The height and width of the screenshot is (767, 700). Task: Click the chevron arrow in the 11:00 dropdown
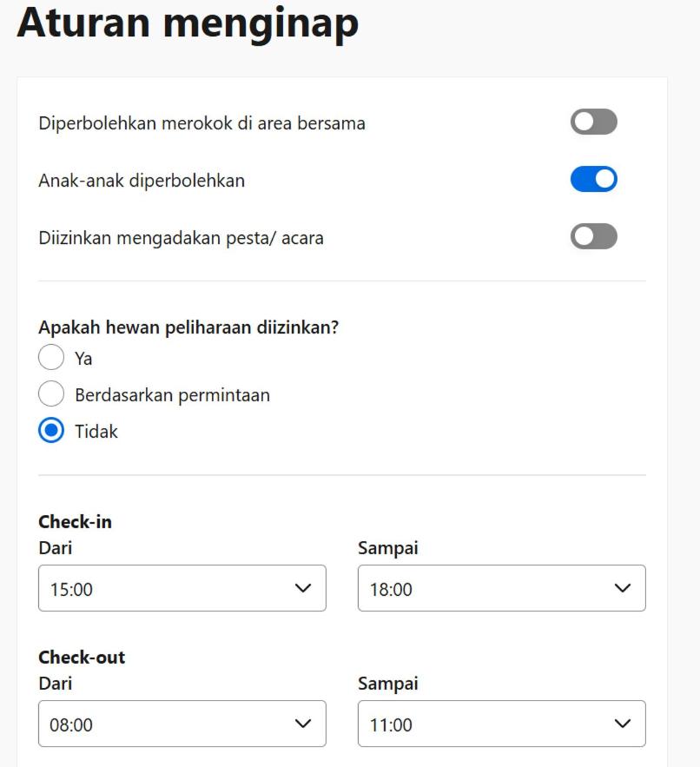pyautogui.click(x=622, y=724)
